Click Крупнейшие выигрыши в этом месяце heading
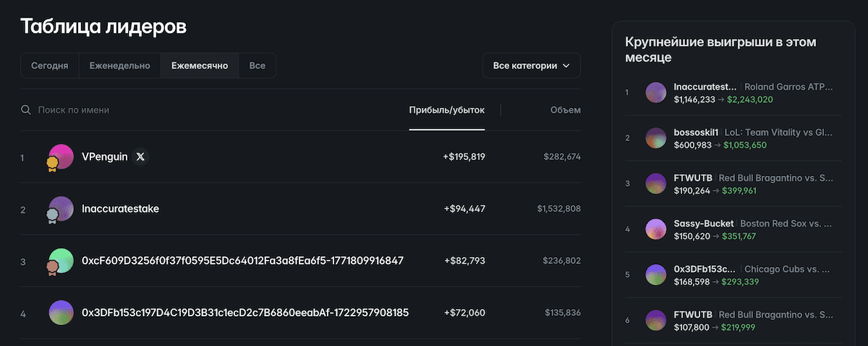 (x=720, y=49)
